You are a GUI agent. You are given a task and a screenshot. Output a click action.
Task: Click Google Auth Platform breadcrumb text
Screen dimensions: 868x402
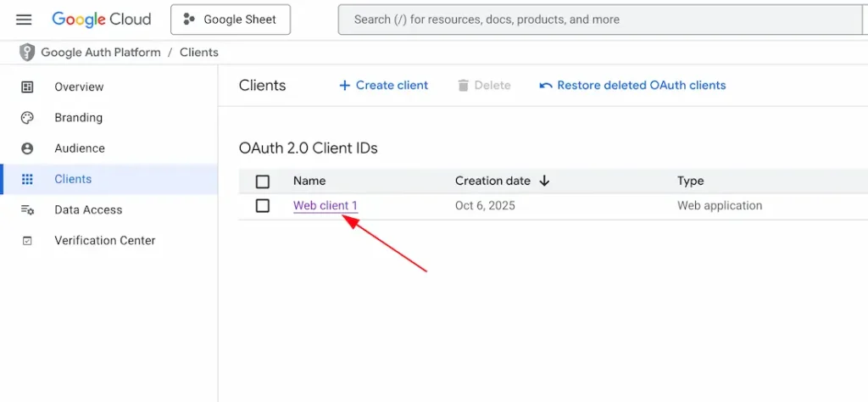click(101, 53)
